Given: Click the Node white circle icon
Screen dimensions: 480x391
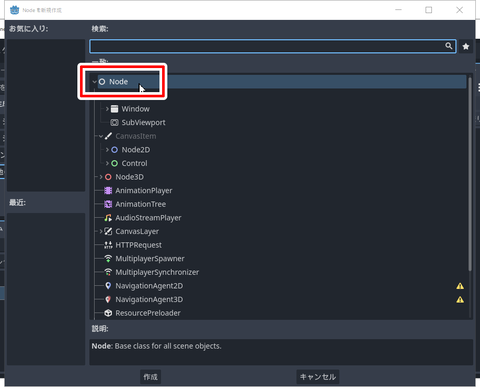Looking at the screenshot, I should coord(102,82).
